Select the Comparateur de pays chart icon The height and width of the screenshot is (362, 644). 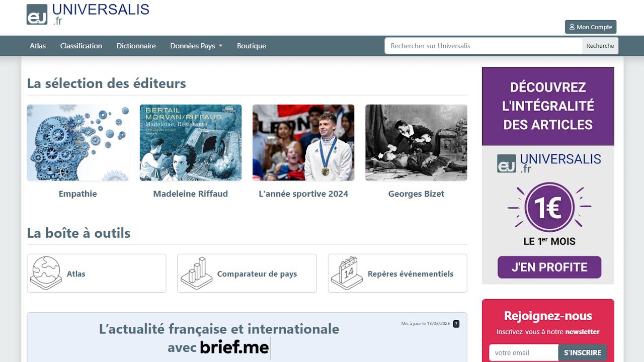196,273
